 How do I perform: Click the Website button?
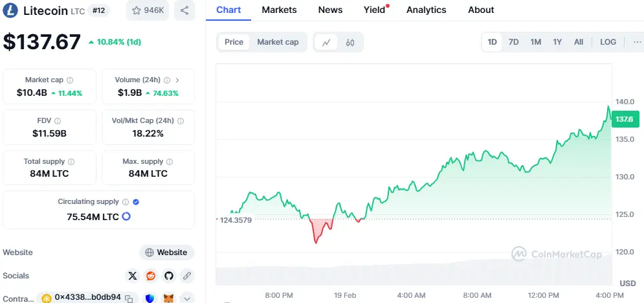pyautogui.click(x=166, y=252)
